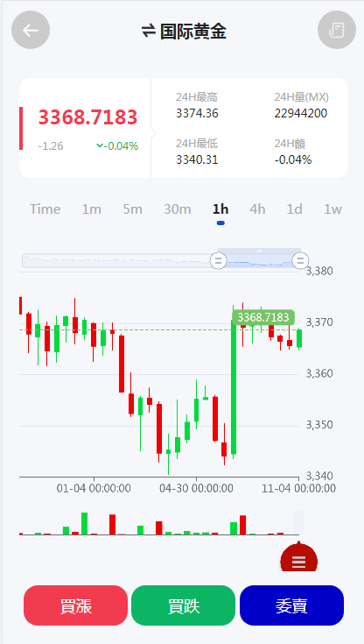Screen dimensions: 364x644
Task: Click the red 買漲 button
Action: [x=75, y=605]
